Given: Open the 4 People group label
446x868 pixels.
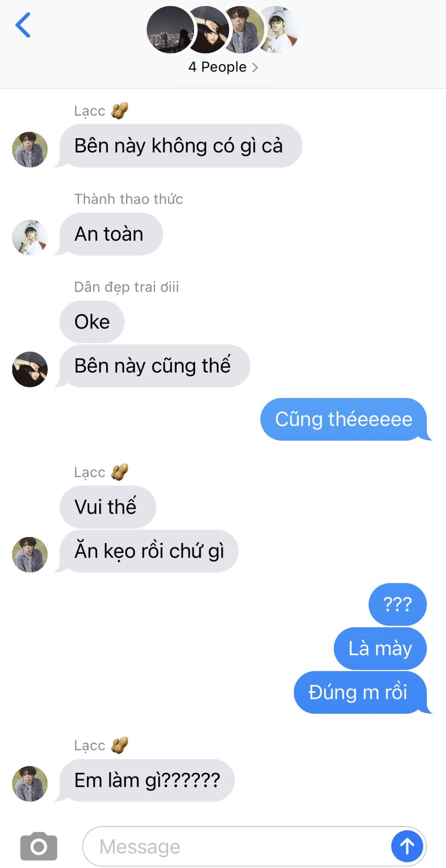Looking at the screenshot, I should tap(218, 67).
